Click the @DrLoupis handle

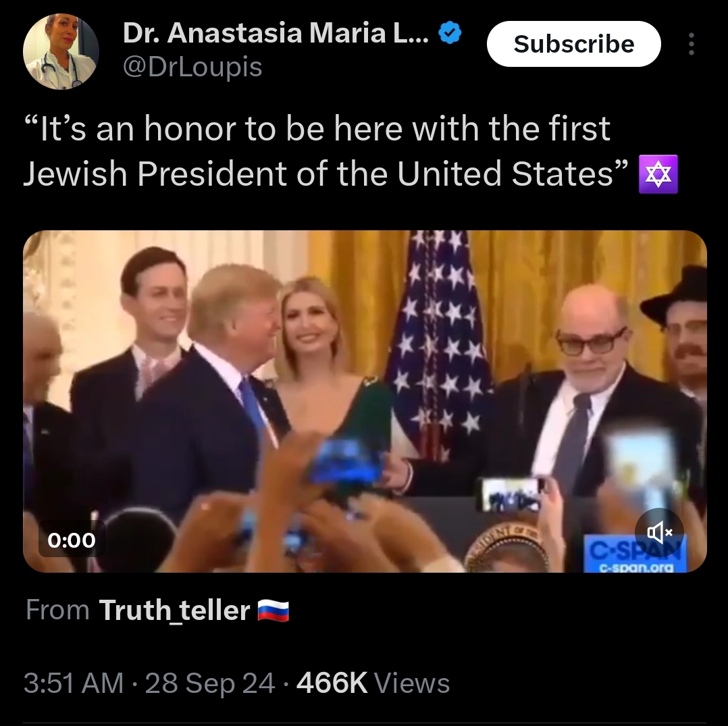coord(192,68)
